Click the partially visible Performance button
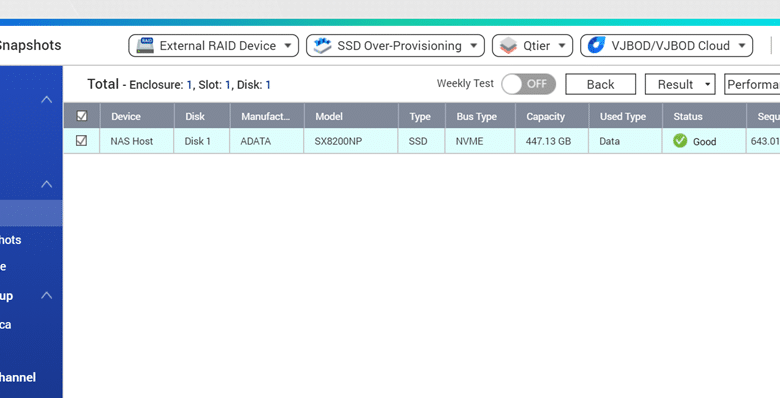Image resolution: width=780 pixels, height=398 pixels. [x=752, y=84]
